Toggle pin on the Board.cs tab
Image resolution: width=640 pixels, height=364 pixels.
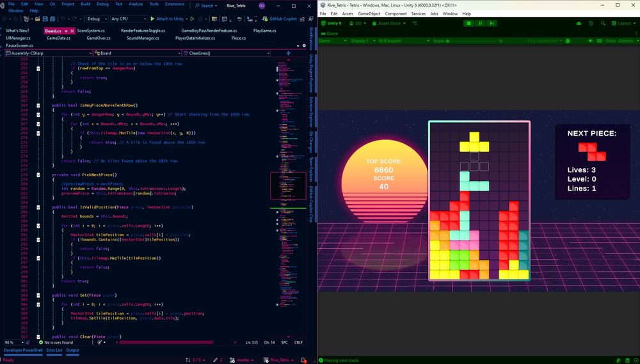click(x=66, y=31)
